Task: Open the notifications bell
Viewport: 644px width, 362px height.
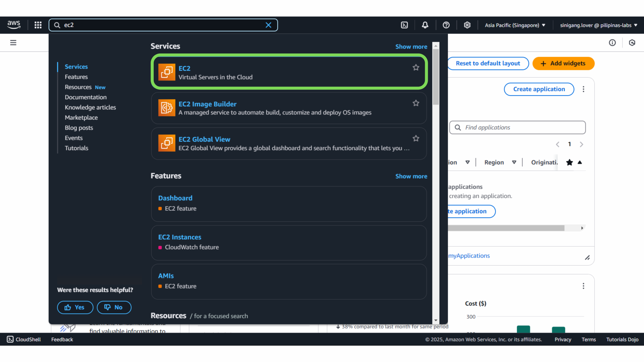Action: coord(425,25)
